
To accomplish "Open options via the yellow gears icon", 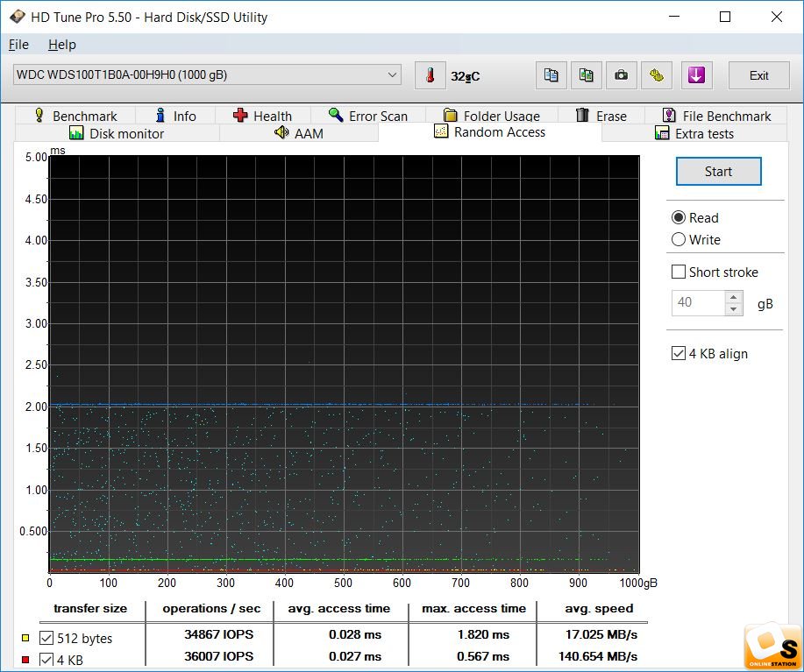I will pos(657,75).
